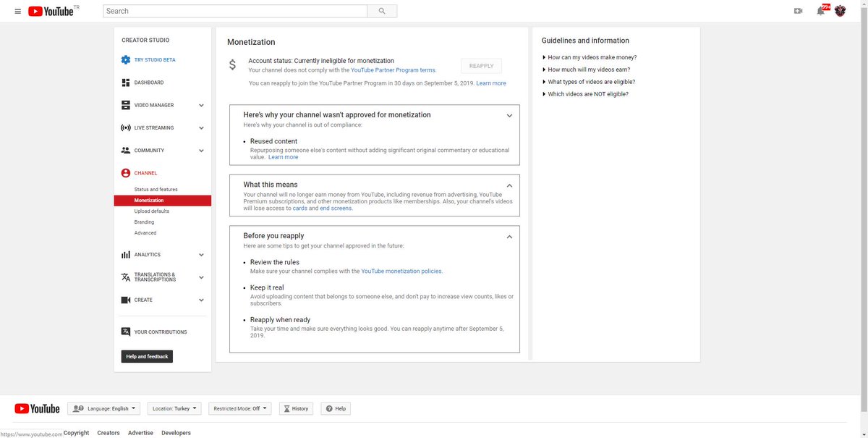The image size is (868, 438).
Task: Expand 'What types of videos are eligible?'
Action: coord(589,82)
